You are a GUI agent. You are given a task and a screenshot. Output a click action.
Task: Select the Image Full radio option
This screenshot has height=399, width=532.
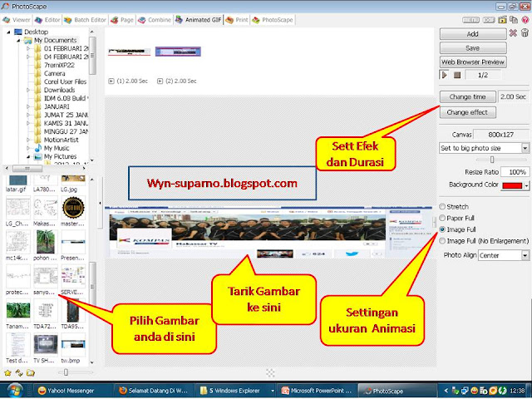442,229
